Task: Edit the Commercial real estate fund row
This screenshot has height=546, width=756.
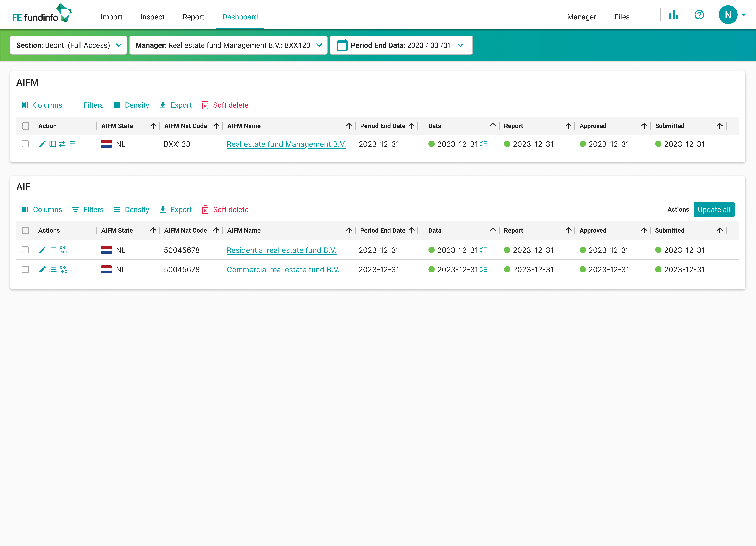Action: click(x=42, y=269)
